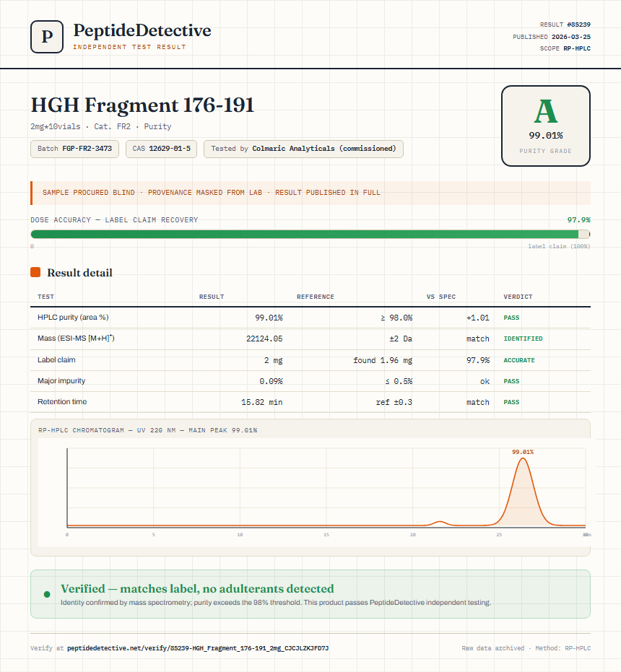Screen dimensions: 621x672
Task: Click the Verified matches label headline
Action: 197,589
